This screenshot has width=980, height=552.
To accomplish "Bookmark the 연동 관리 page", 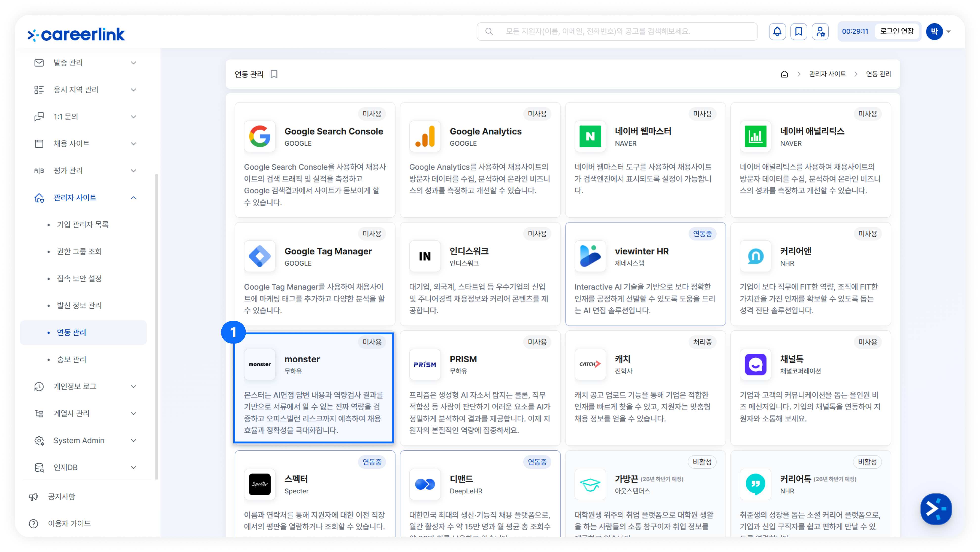I will (274, 74).
